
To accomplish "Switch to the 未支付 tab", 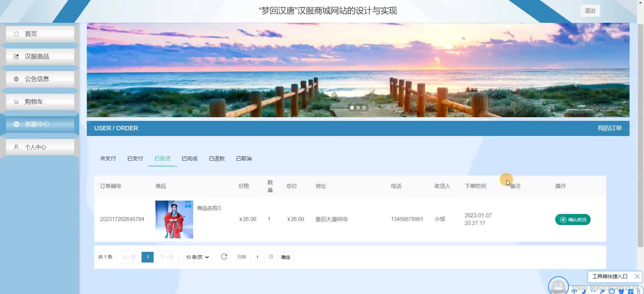I will click(108, 158).
